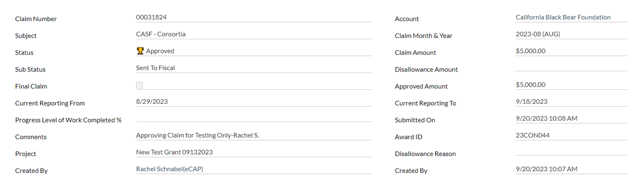Screen dimensions: 644x191
Task: Select the CASF - Consortia subject value
Action: 161,34
